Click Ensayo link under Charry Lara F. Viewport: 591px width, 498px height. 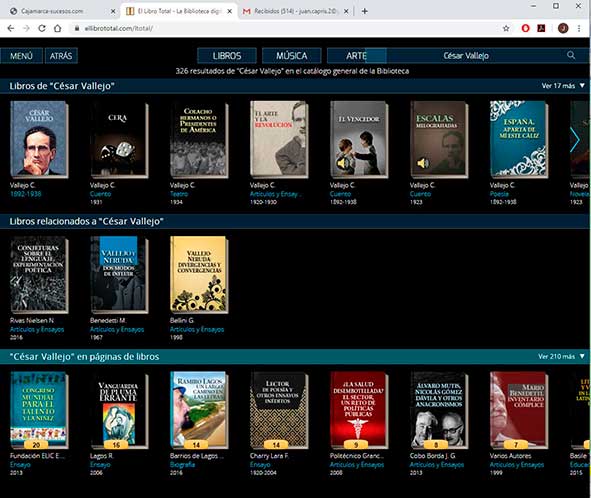(x=260, y=464)
